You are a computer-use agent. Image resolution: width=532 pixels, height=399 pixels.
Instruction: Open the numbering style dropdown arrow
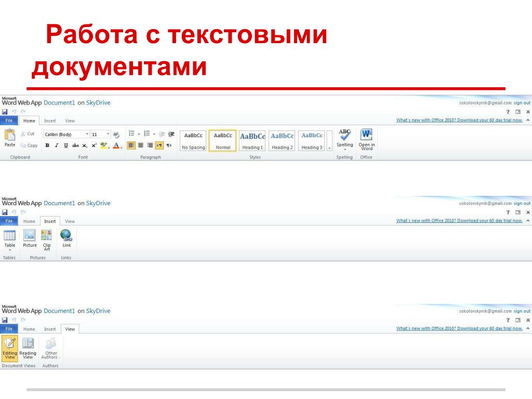point(154,134)
